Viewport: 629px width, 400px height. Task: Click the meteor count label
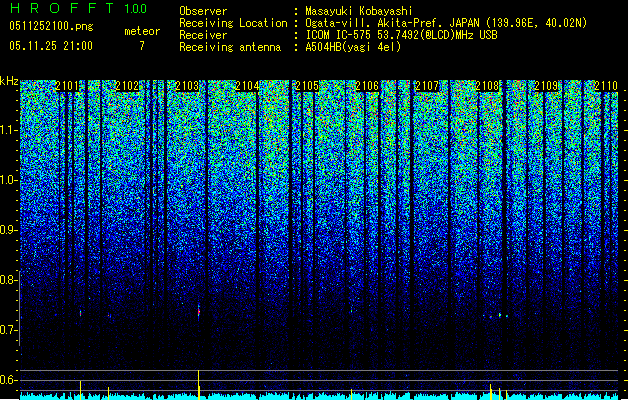click(x=142, y=31)
